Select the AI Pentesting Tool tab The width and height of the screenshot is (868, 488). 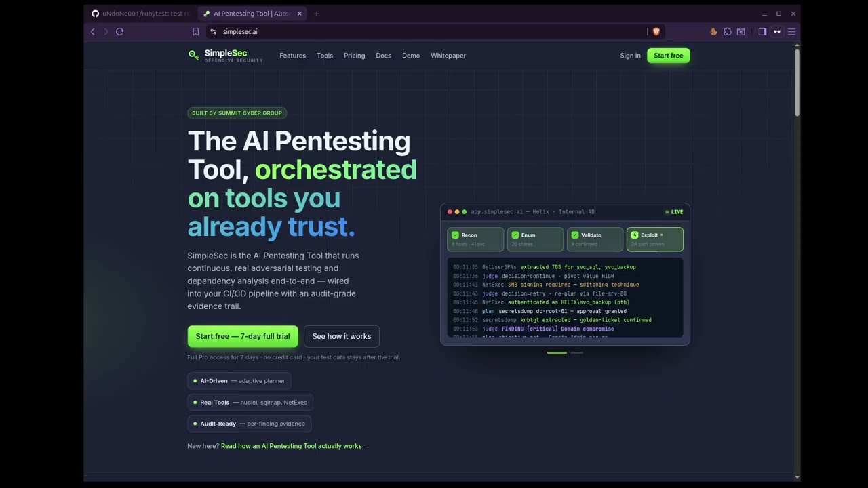pos(252,14)
